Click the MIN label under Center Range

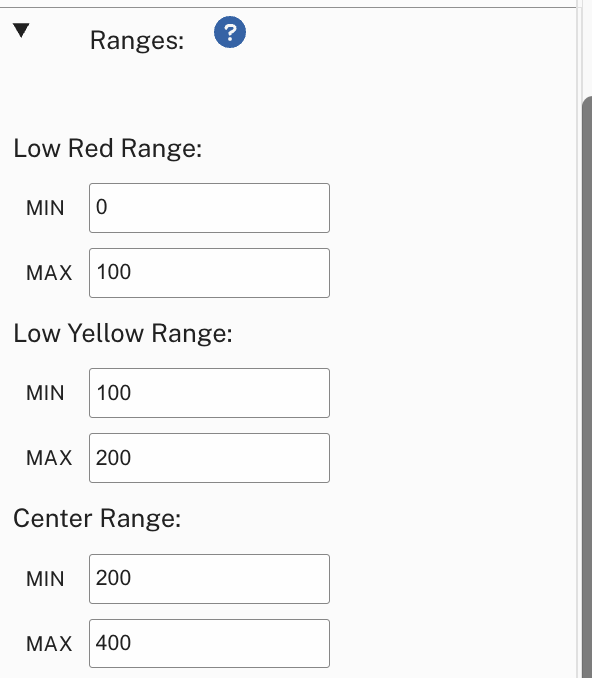45,579
